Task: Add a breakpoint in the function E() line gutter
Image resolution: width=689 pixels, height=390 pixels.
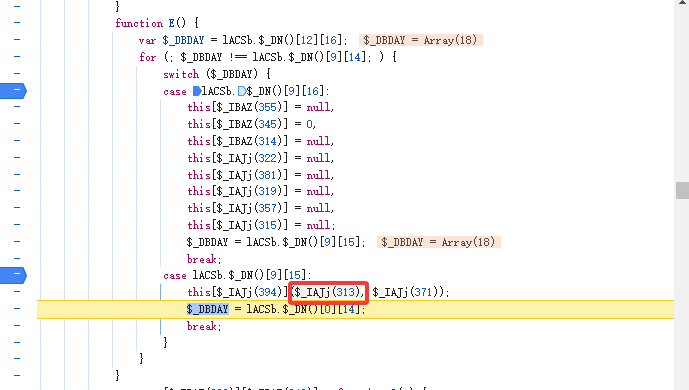Action: coord(17,22)
